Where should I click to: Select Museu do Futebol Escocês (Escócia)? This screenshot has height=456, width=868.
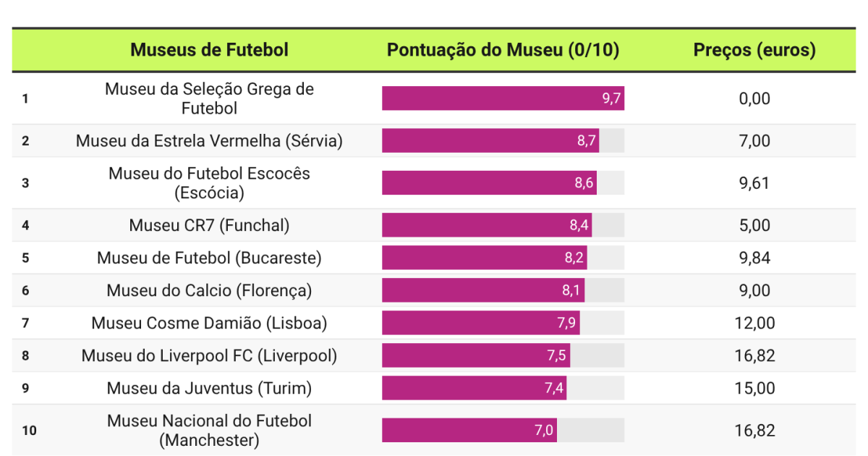tap(209, 183)
